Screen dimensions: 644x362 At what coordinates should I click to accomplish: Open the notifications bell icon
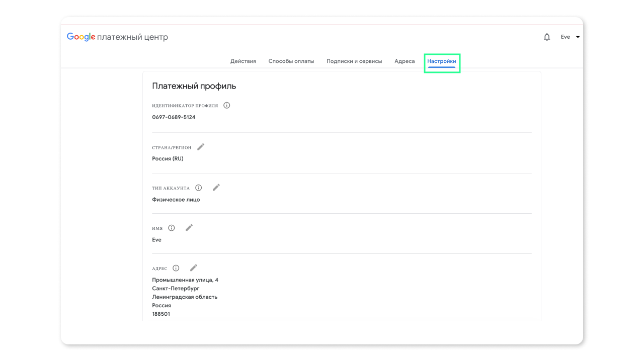pyautogui.click(x=547, y=36)
